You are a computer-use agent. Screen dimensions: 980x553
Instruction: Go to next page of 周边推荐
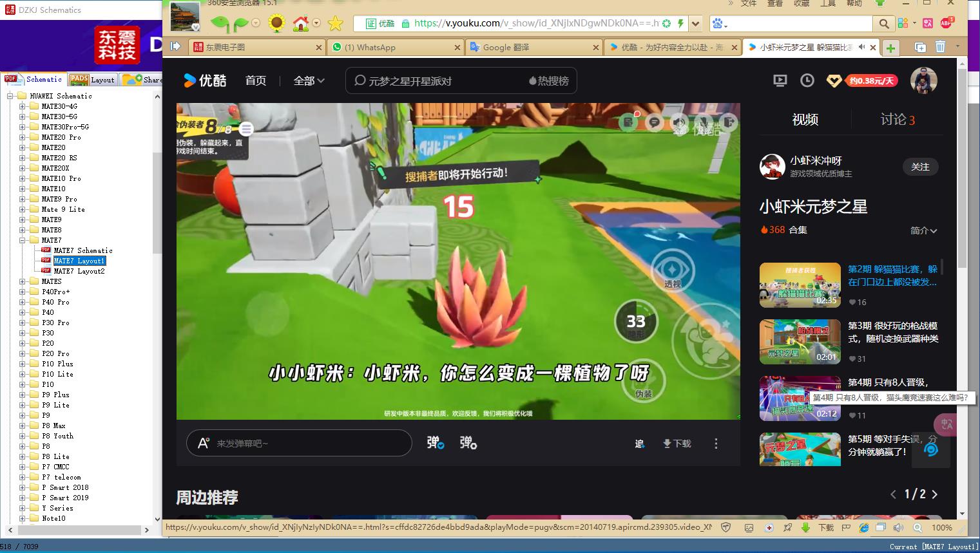pos(935,494)
